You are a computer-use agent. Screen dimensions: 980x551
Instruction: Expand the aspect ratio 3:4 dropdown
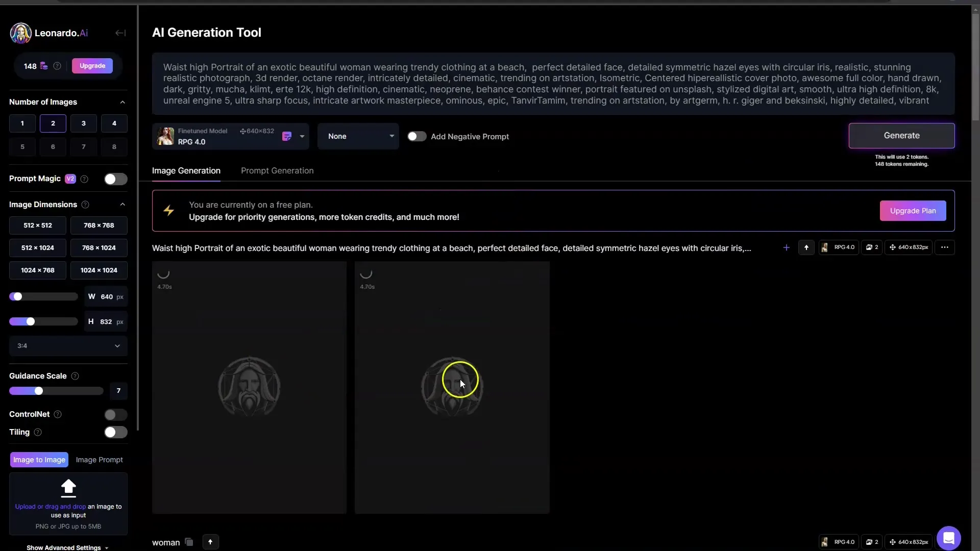[68, 346]
